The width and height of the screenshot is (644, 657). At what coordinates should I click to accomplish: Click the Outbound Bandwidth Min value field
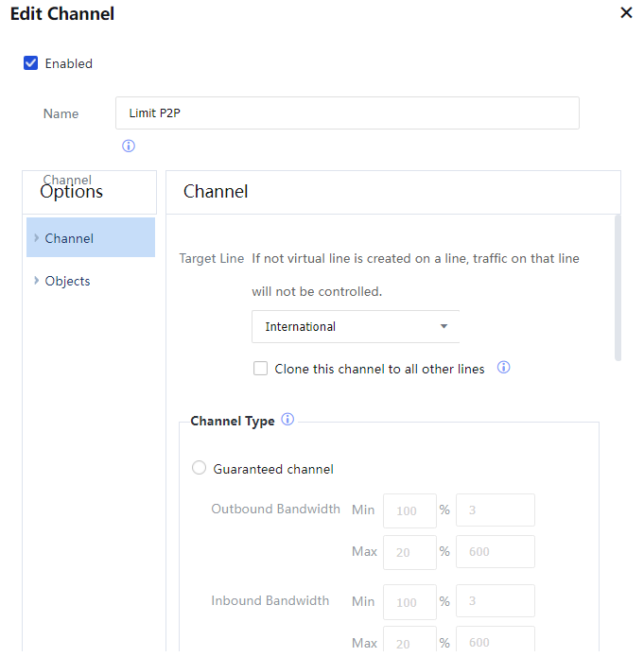tap(496, 510)
